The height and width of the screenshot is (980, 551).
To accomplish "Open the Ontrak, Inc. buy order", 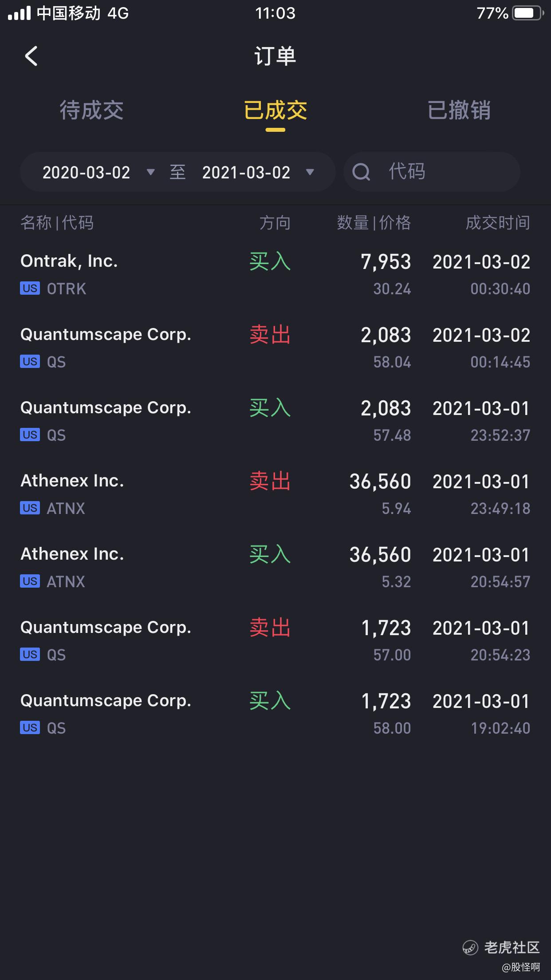I will point(275,274).
